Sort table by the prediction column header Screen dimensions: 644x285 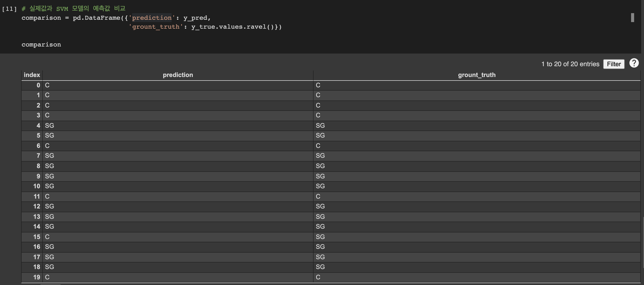click(178, 75)
